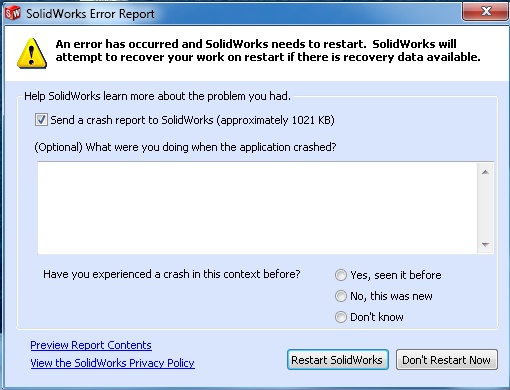Click the text '(Optional) What were you doing when the application crashed?'
Image resolution: width=510 pixels, height=390 pixels.
point(185,147)
